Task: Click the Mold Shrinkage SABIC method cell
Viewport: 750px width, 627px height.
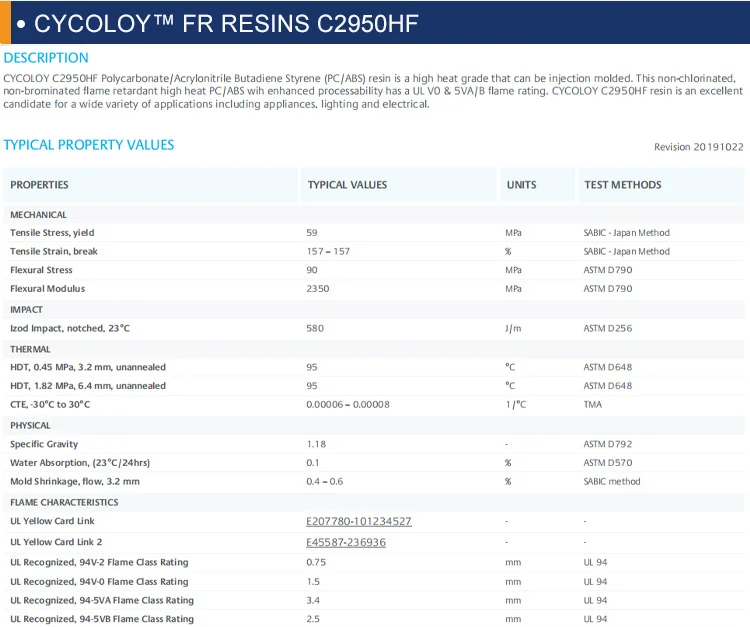Action: pyautogui.click(x=612, y=482)
